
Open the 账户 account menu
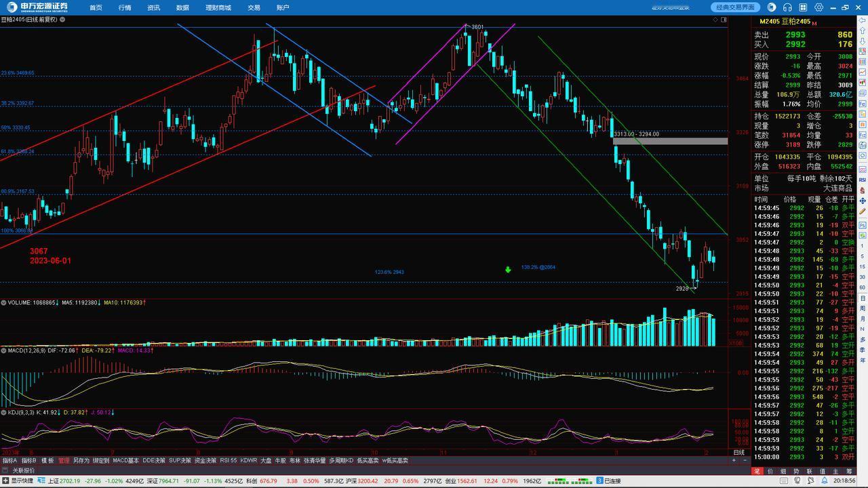283,7
